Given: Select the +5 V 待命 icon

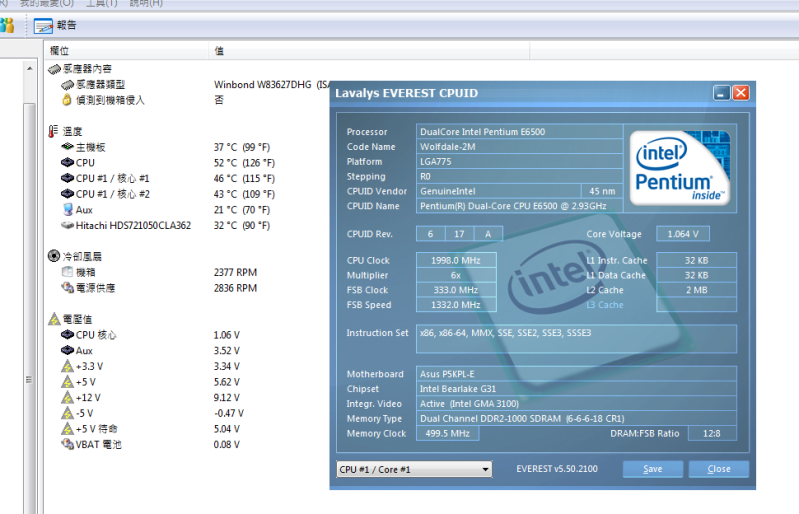Looking at the screenshot, I should [67, 429].
